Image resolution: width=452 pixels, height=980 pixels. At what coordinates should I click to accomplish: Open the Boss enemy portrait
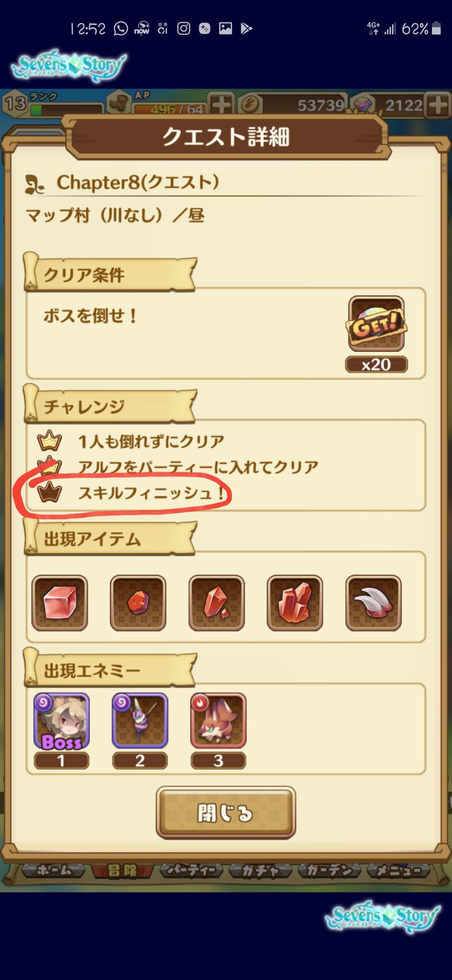(62, 721)
